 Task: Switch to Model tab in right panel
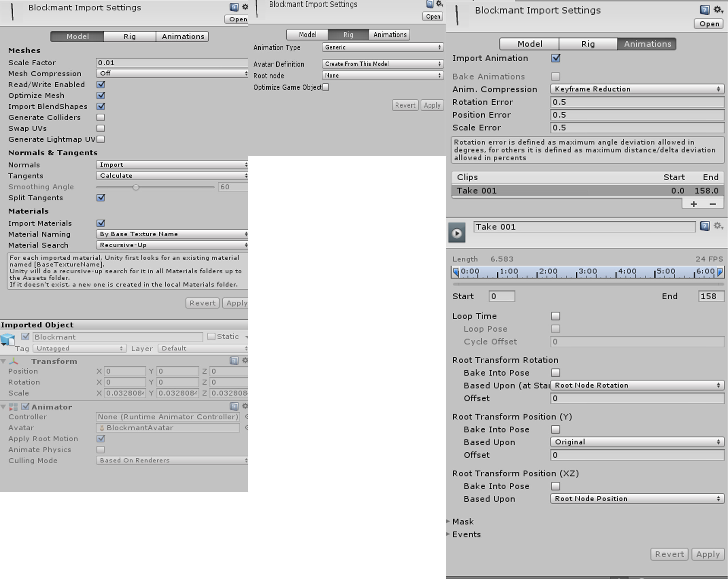(530, 44)
